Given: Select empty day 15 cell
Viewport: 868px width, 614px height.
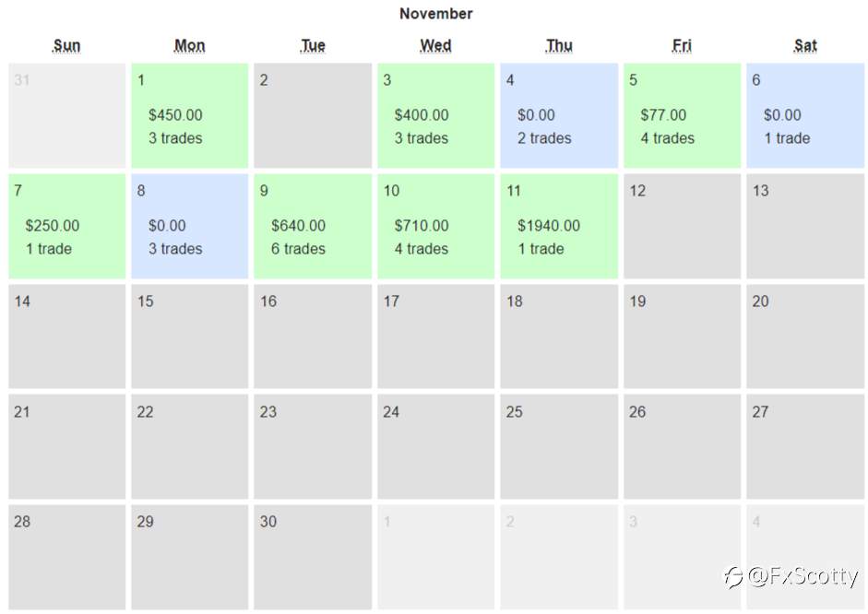Looking at the screenshot, I should tap(189, 337).
